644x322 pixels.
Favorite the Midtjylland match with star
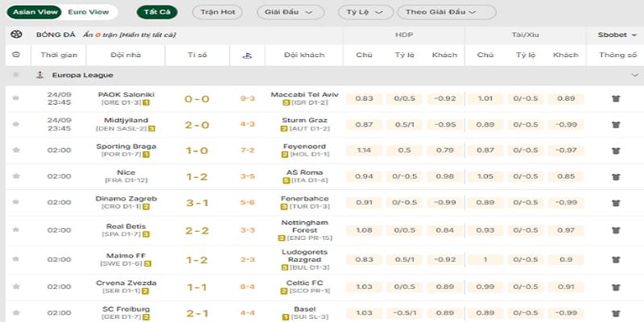tap(16, 124)
